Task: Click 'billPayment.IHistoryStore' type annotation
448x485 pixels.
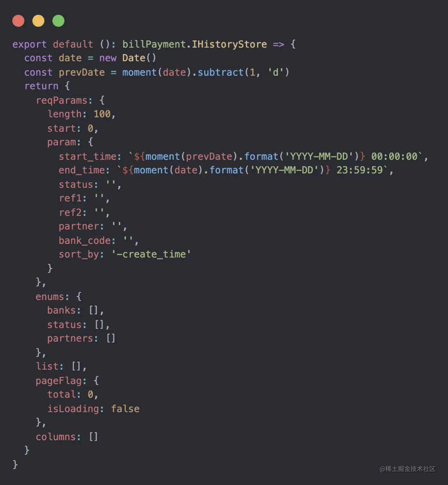Action: (x=195, y=44)
